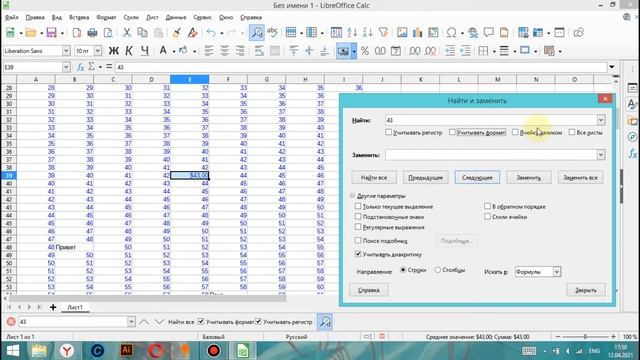This screenshot has width=640, height=360.
Task: Enable the 'Все листы' checkbox
Action: pos(572,132)
